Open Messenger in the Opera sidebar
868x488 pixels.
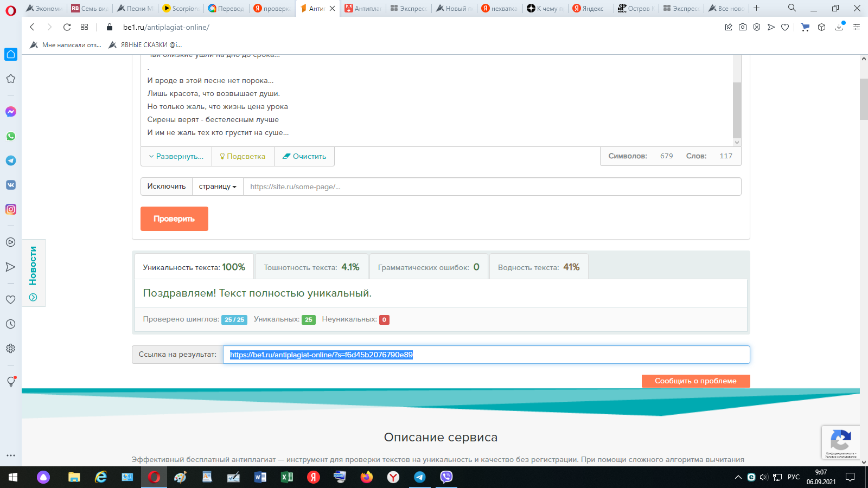[x=11, y=112]
